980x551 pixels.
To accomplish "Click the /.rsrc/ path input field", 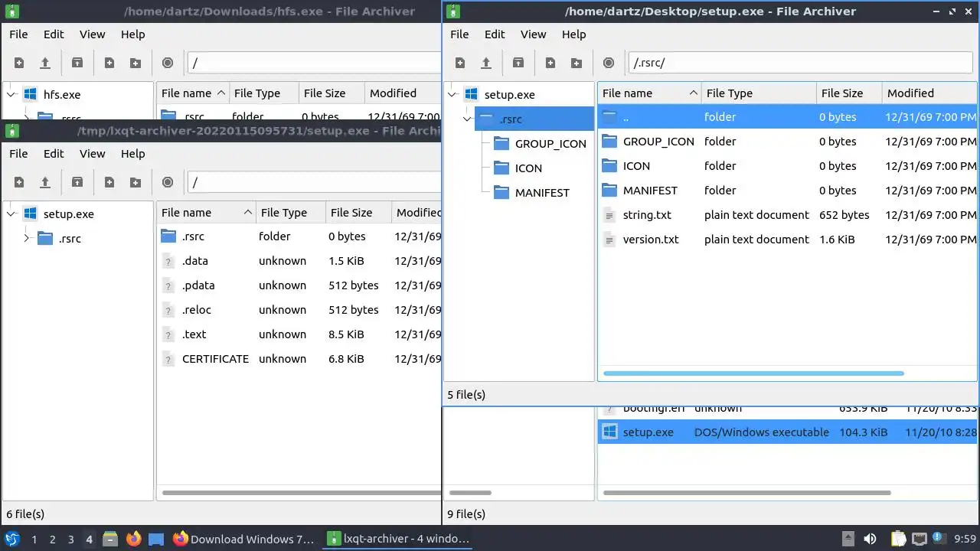I will click(800, 63).
